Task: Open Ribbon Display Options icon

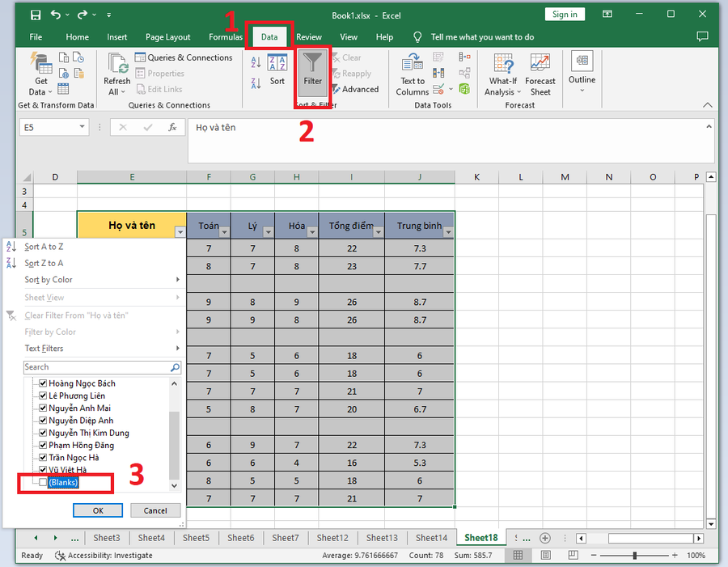Action: click(607, 15)
